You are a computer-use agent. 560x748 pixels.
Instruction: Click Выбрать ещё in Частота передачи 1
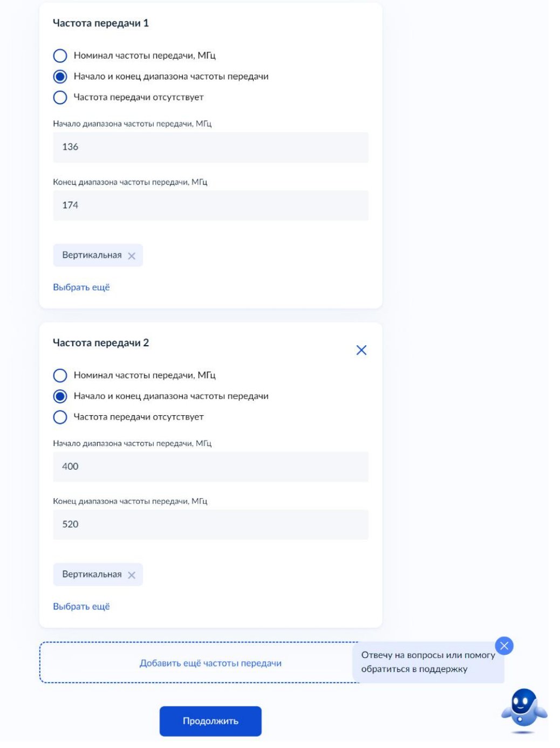(81, 287)
